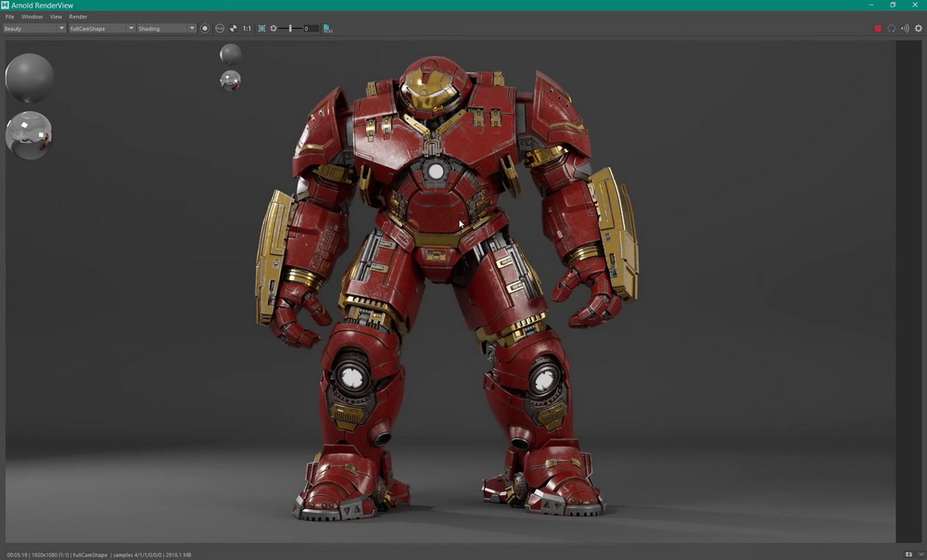The image size is (927, 560).
Task: Click the small chrome reference sphere
Action: pyautogui.click(x=231, y=81)
